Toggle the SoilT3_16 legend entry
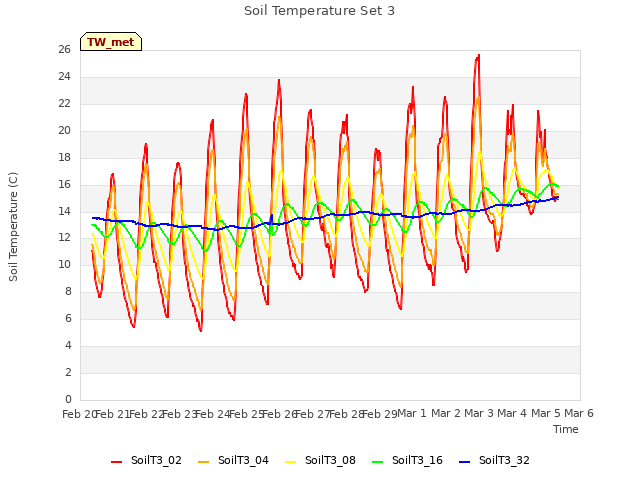Image resolution: width=640 pixels, height=480 pixels. coord(407,461)
